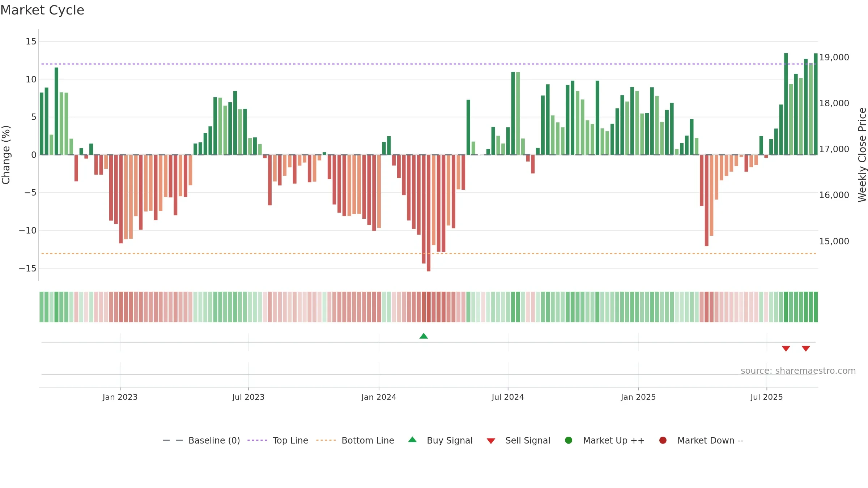Click the red Market Down legend circle

663,440
